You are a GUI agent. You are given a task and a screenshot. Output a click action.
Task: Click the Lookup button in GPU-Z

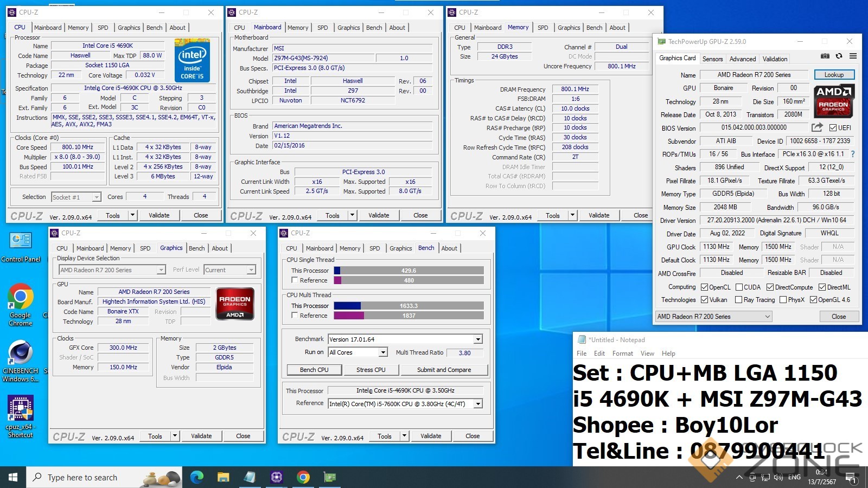pos(834,75)
